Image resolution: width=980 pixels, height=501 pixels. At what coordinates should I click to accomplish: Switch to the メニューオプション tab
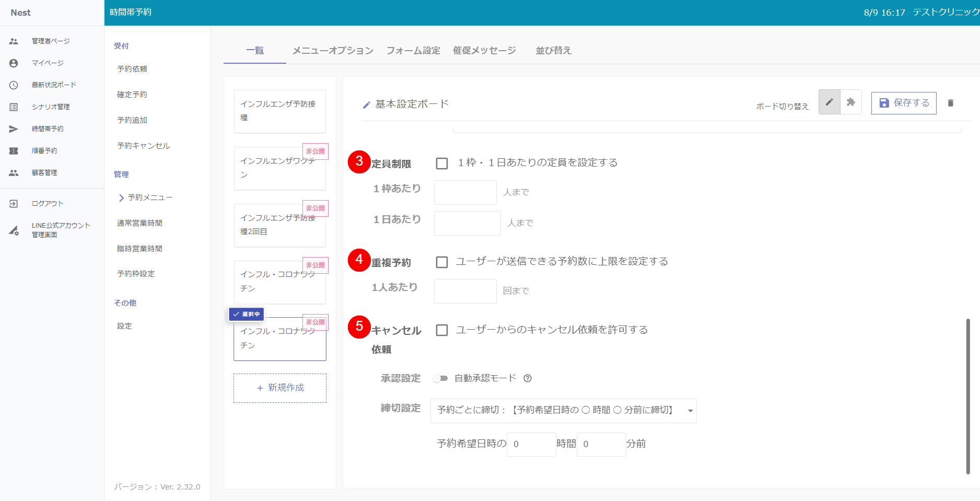coord(333,51)
